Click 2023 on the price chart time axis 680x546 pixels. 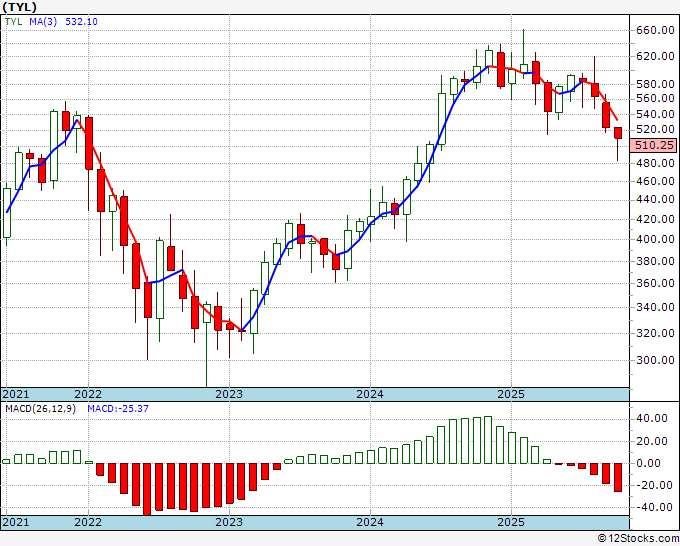point(229,394)
